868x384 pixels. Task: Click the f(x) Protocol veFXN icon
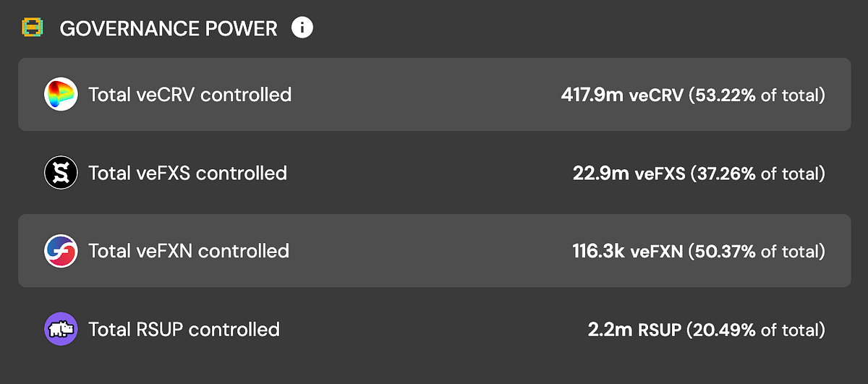61,251
